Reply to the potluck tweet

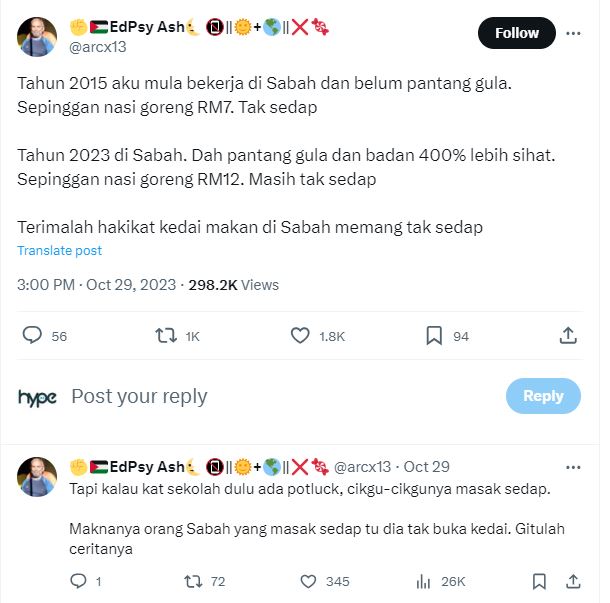79,581
